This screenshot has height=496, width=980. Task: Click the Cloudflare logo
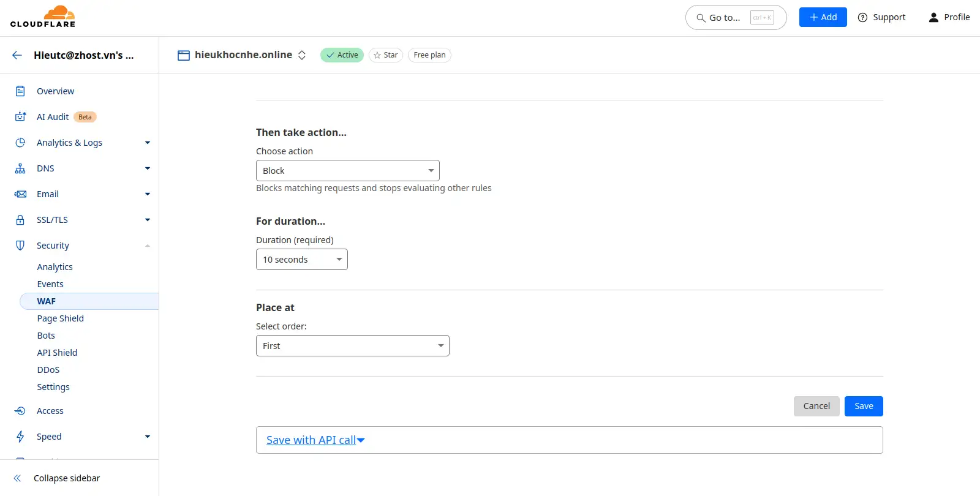(x=43, y=17)
